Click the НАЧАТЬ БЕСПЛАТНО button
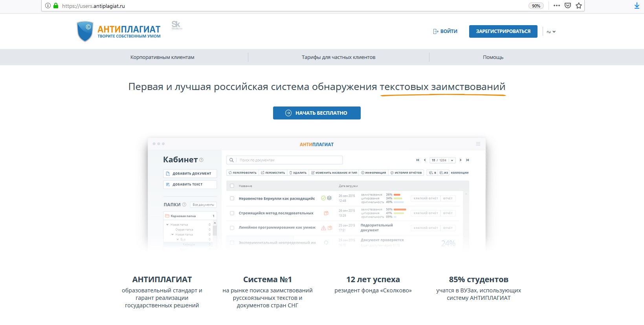Viewport: 644px width, 325px height. point(317,113)
